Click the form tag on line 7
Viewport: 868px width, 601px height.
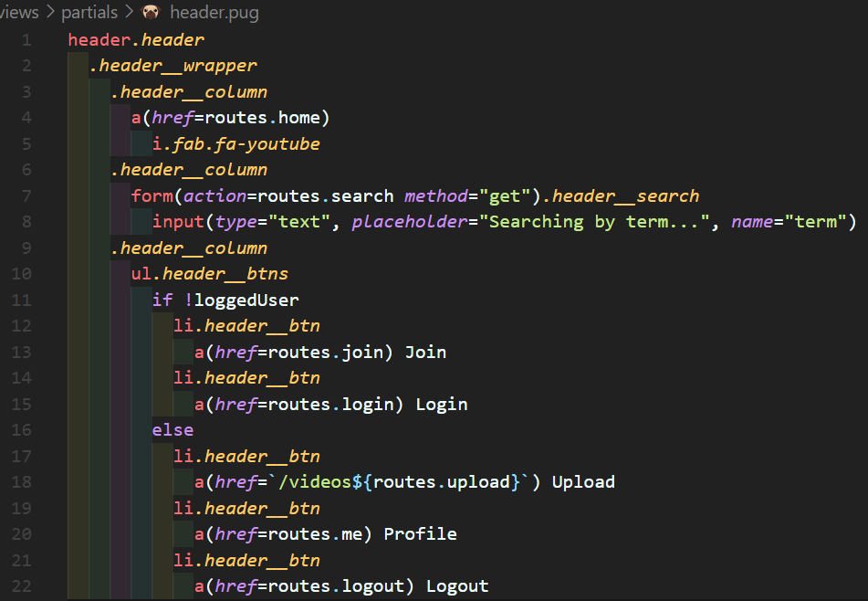pyautogui.click(x=152, y=196)
